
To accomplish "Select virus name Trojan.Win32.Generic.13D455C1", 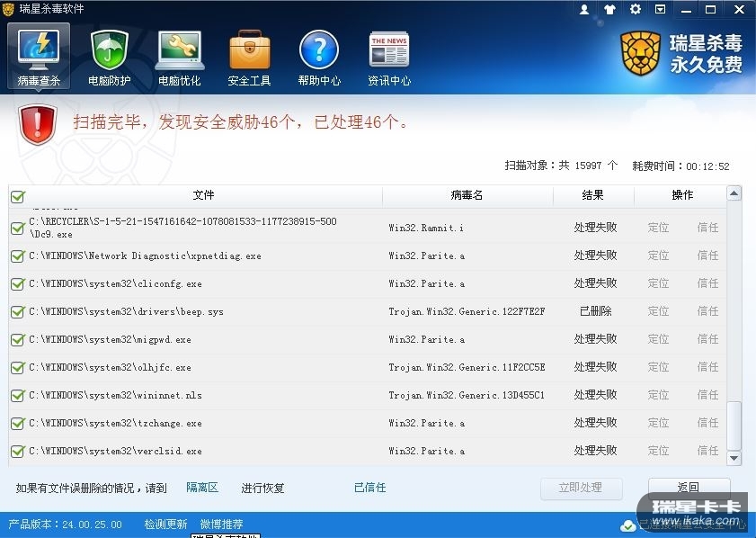I will point(467,396).
